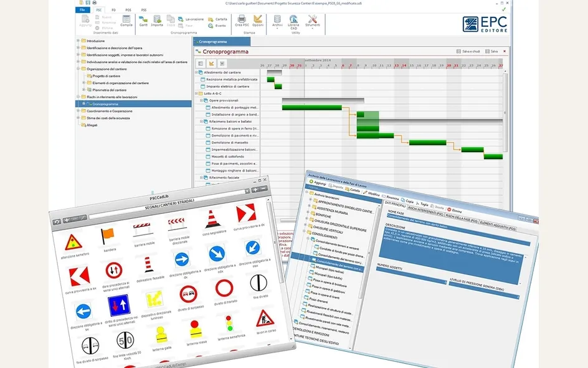
Task: Click the Salva button in Cronoprogramma header
Action: point(491,51)
